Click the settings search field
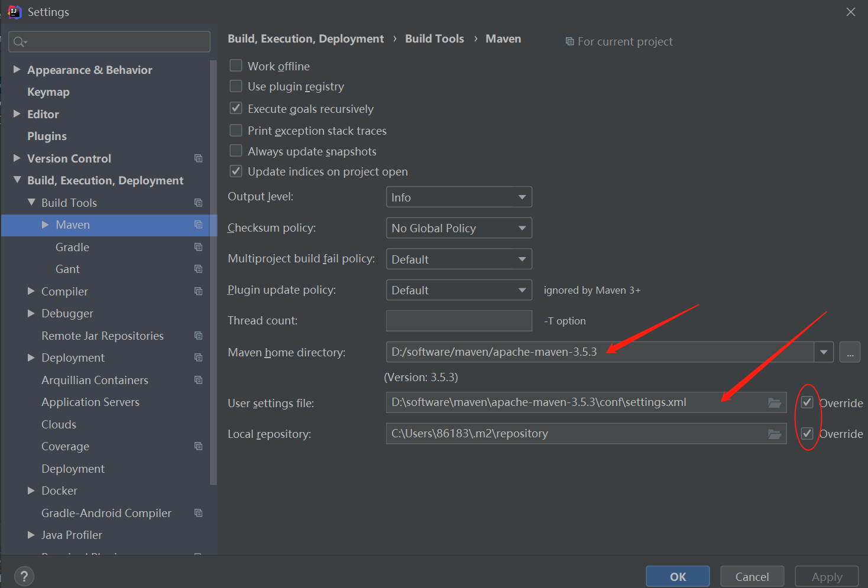The image size is (868, 588). tap(109, 41)
